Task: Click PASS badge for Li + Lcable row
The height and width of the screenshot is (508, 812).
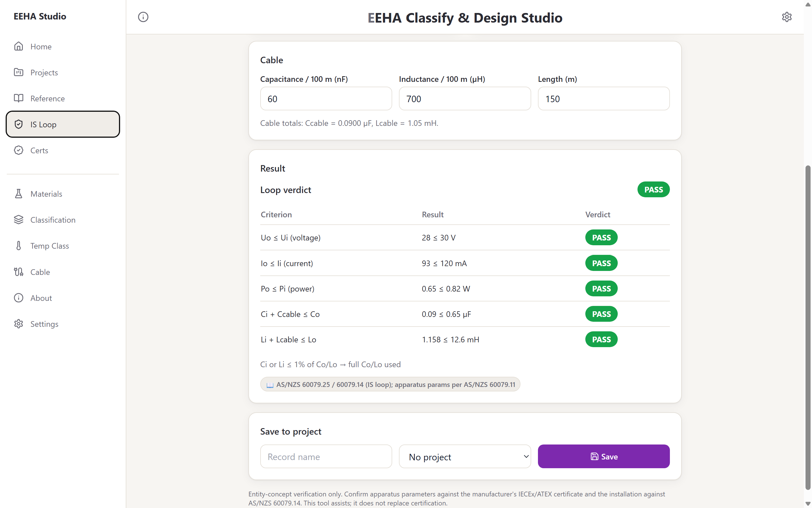Action: [x=601, y=339]
